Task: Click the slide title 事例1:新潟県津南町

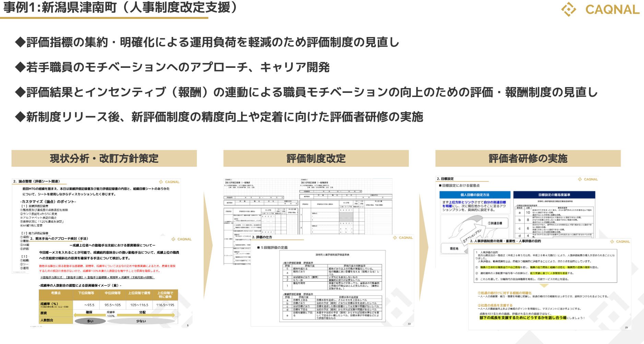Action: (x=120, y=8)
